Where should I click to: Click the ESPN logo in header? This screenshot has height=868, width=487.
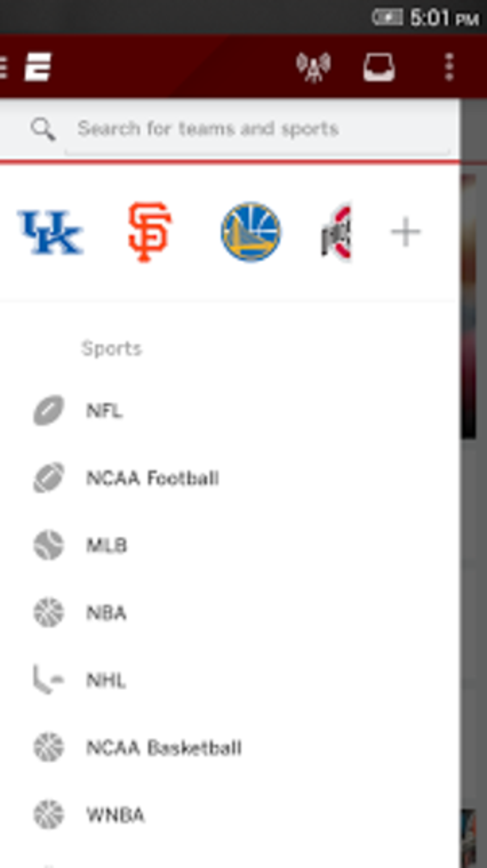tap(38, 67)
